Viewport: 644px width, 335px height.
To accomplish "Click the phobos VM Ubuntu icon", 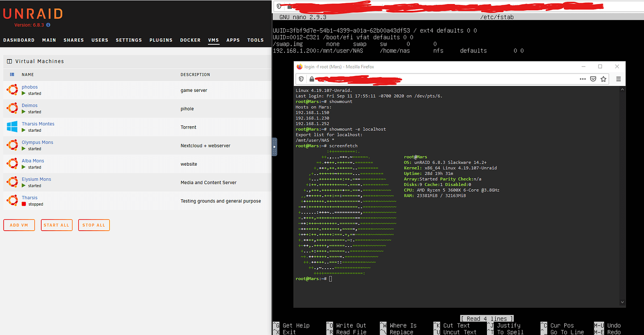I will 12,90.
